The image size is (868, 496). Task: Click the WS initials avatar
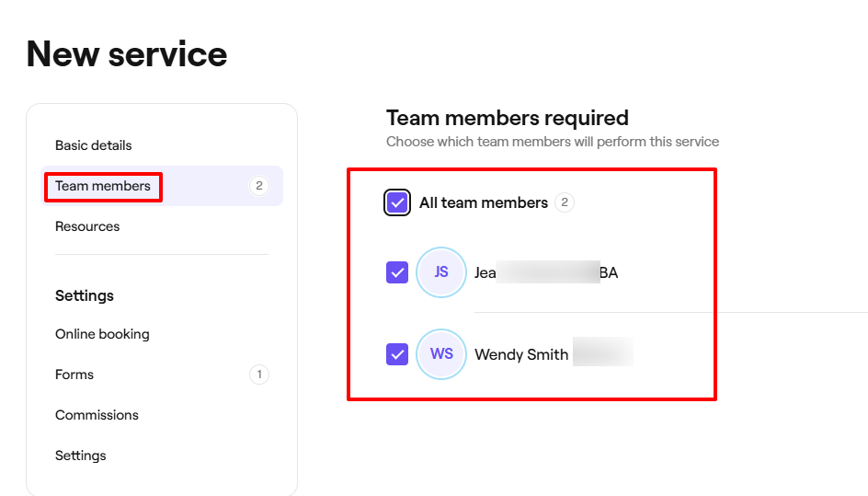tap(441, 353)
